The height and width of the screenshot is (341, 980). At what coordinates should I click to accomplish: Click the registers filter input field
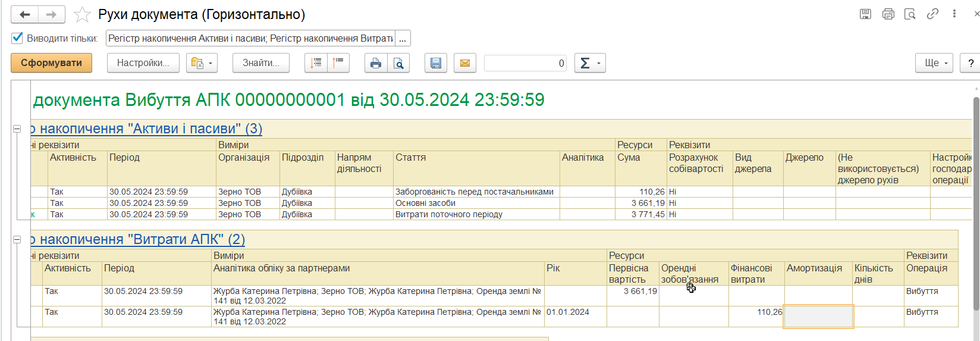250,39
